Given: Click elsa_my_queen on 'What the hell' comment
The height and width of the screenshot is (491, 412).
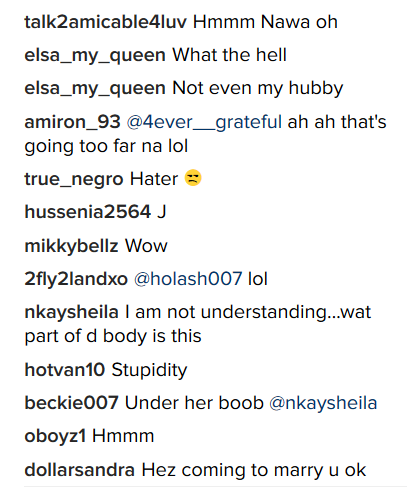Looking at the screenshot, I should click(x=95, y=55).
